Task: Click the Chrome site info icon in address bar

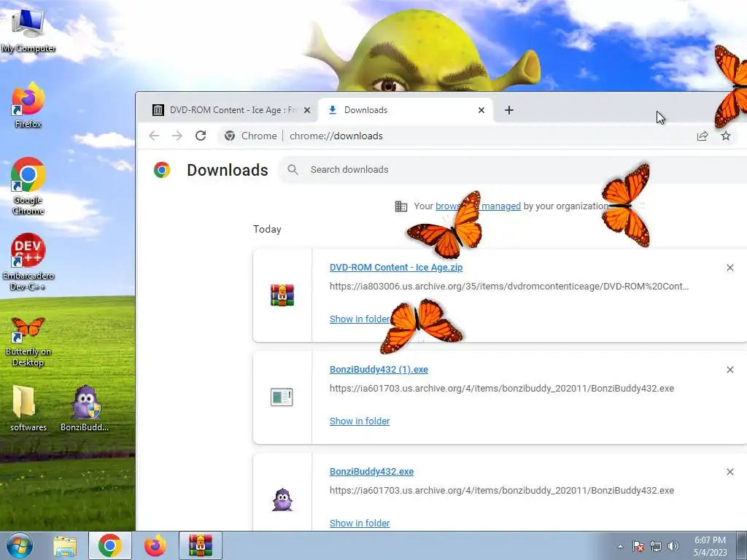Action: click(x=230, y=136)
